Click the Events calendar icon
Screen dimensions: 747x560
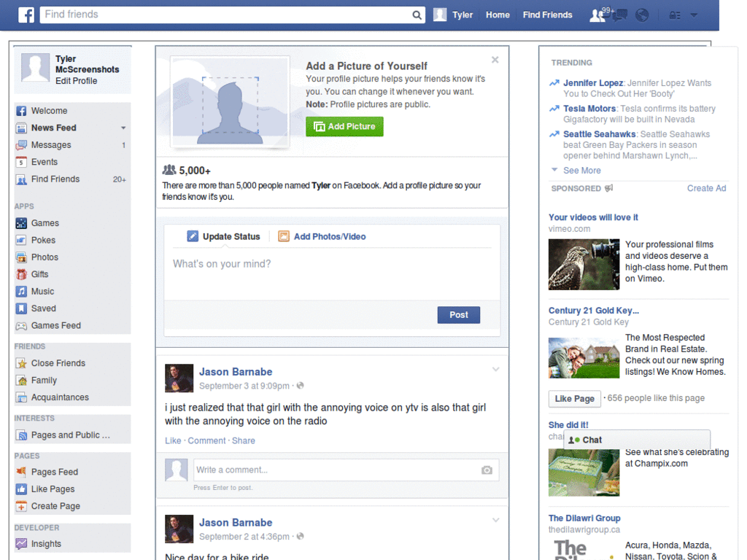pyautogui.click(x=21, y=163)
